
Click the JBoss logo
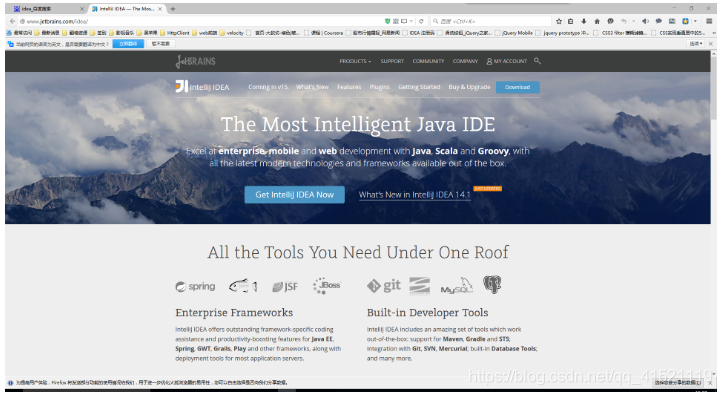tap(326, 286)
